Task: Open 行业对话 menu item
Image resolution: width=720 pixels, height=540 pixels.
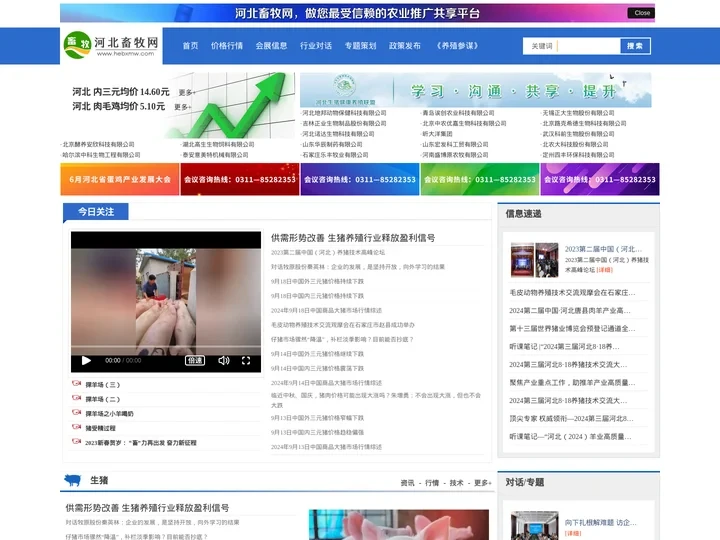Action: coord(316,46)
